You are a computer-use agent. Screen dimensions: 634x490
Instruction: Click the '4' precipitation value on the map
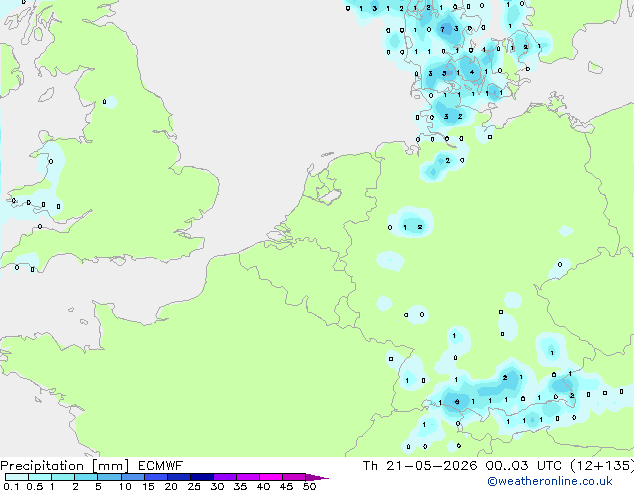(472, 72)
